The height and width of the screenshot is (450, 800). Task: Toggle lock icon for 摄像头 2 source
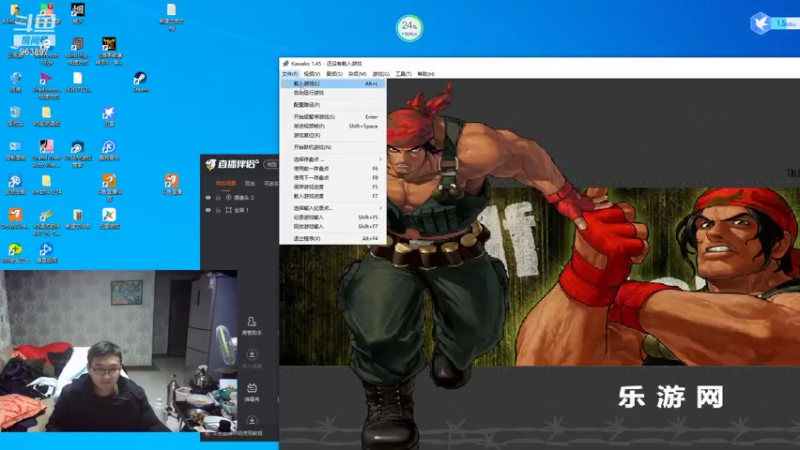pyautogui.click(x=218, y=197)
